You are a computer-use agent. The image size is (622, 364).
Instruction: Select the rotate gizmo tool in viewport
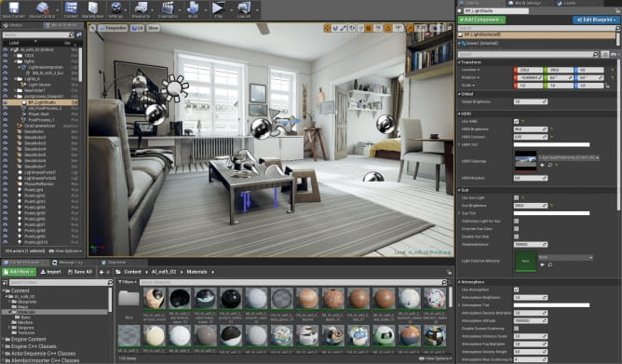click(x=335, y=28)
